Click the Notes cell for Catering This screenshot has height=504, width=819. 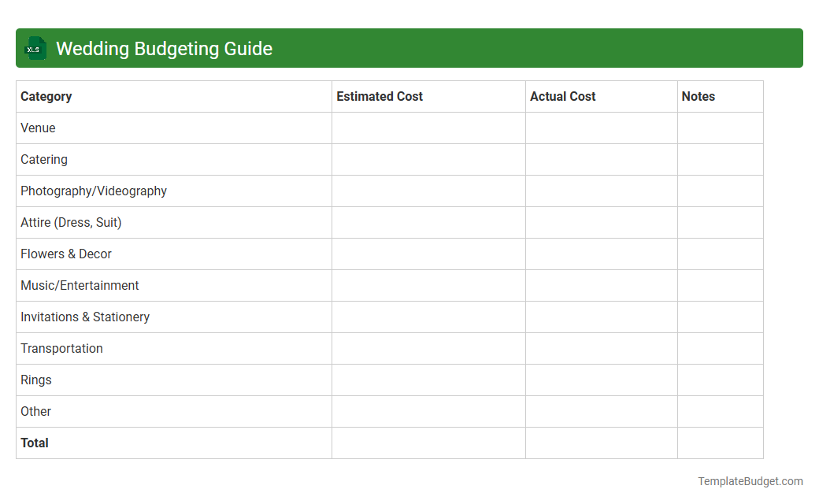click(720, 159)
